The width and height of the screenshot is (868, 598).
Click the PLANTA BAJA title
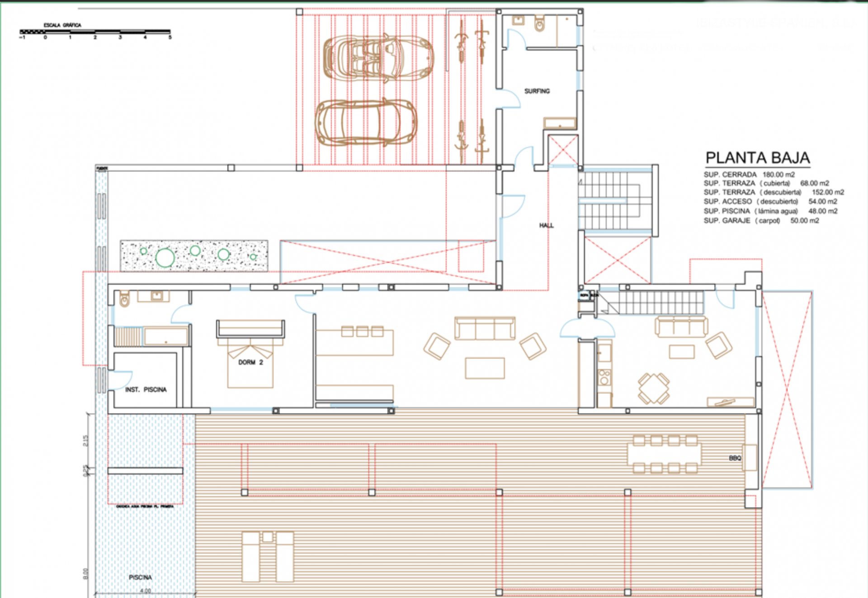click(x=758, y=158)
